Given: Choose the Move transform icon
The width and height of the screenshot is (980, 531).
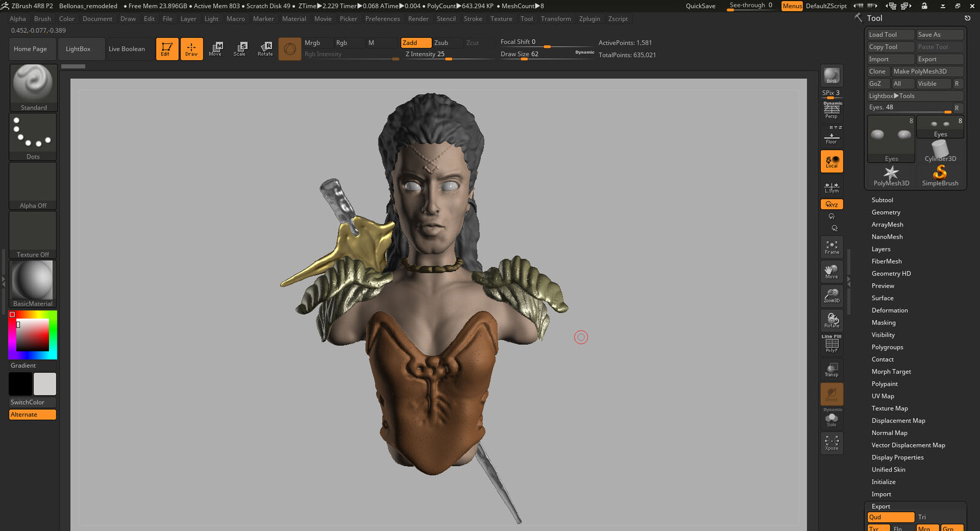Looking at the screenshot, I should point(216,49).
